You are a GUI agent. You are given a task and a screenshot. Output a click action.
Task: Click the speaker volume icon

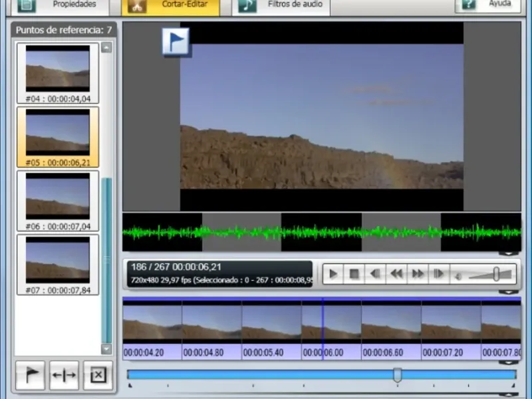(458, 277)
